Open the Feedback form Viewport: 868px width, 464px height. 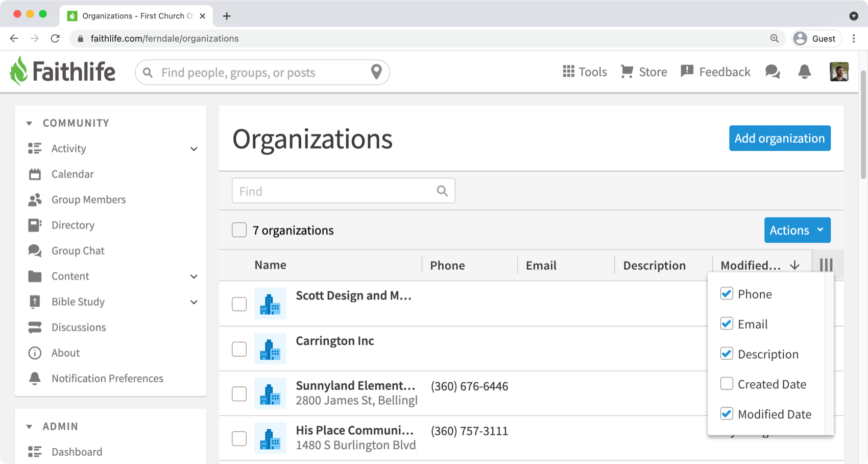tap(715, 72)
